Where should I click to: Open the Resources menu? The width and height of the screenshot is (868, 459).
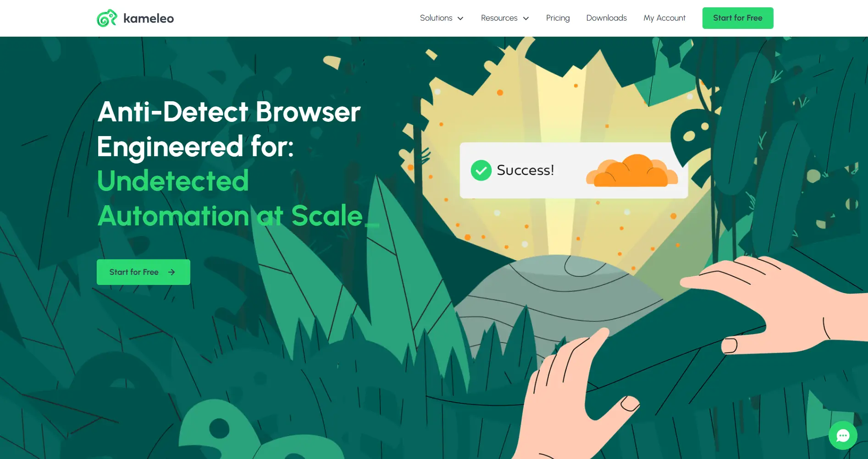tap(505, 18)
